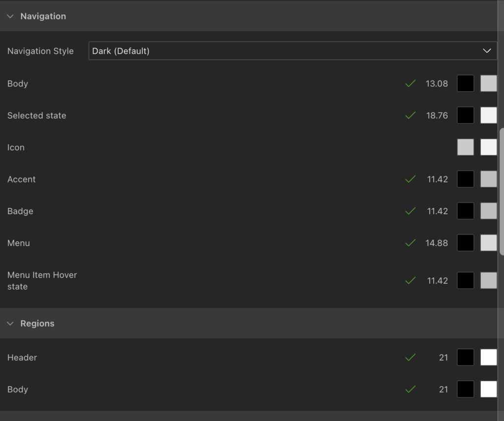Image resolution: width=504 pixels, height=421 pixels.
Task: Click the green checkmark in Regions Header row
Action: pyautogui.click(x=410, y=358)
